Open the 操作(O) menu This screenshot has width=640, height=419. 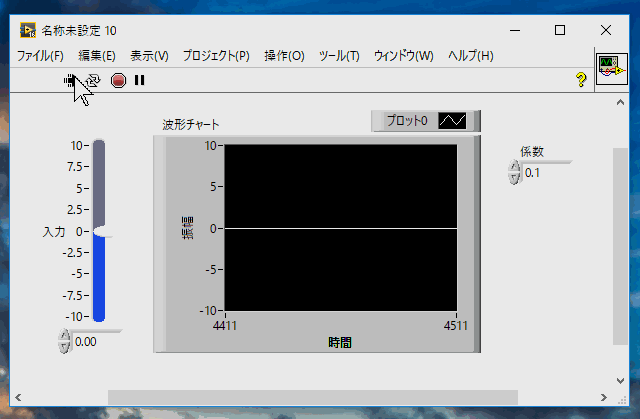[x=284, y=55]
